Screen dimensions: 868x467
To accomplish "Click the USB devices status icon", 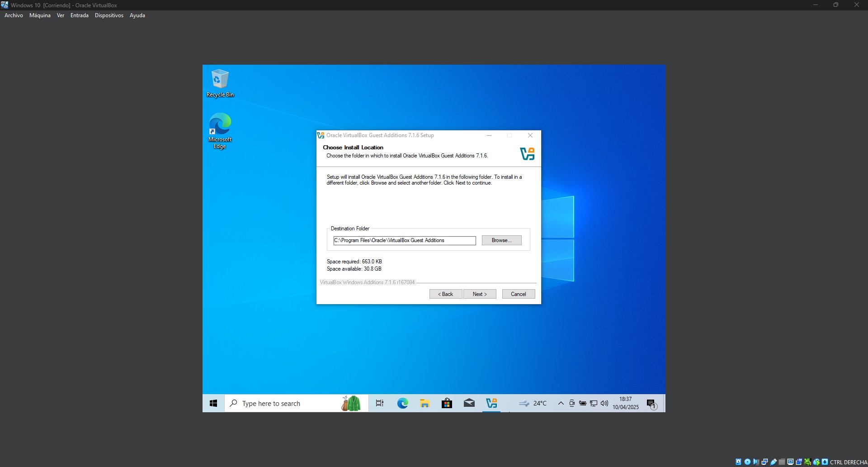I will (774, 462).
